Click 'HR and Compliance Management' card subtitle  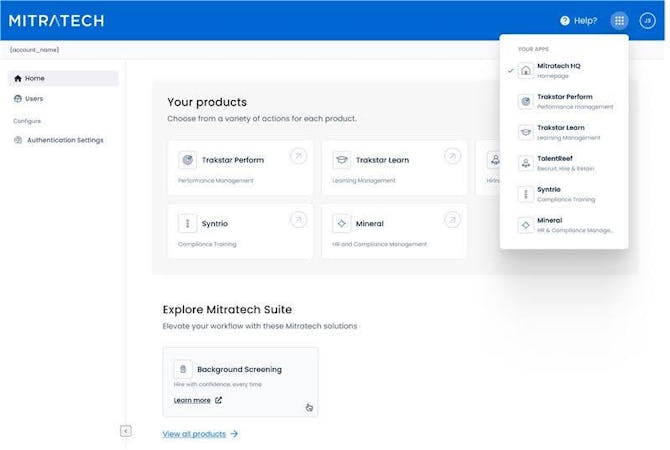(x=379, y=244)
